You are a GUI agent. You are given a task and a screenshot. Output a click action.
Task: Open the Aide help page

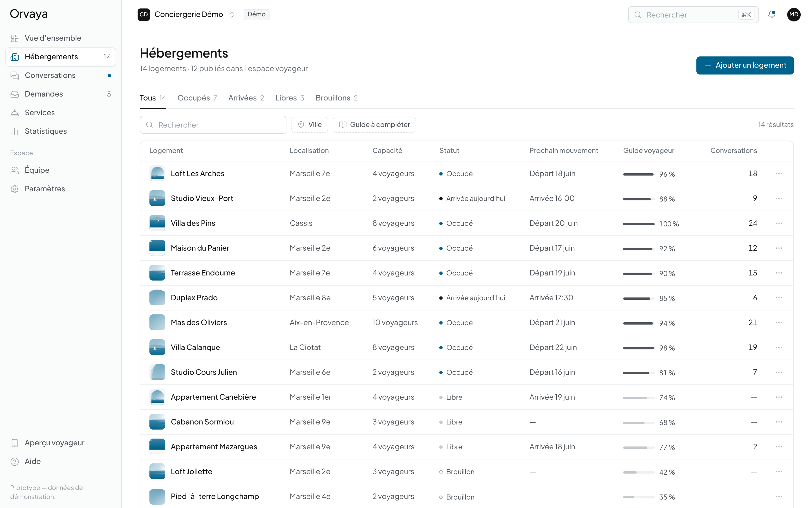coord(60,461)
